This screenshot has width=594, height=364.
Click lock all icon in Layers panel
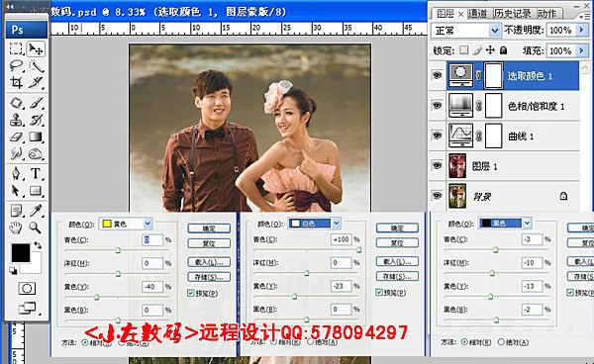pos(504,49)
